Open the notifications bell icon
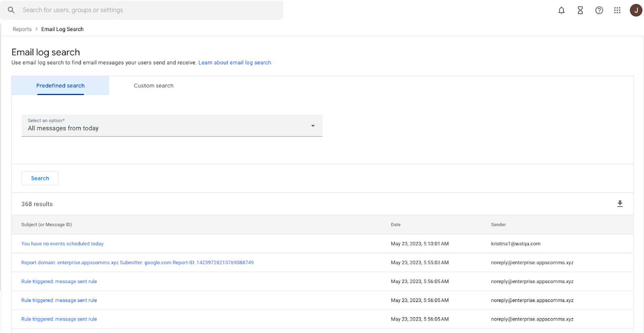This screenshot has height=333, width=644. pos(561,10)
